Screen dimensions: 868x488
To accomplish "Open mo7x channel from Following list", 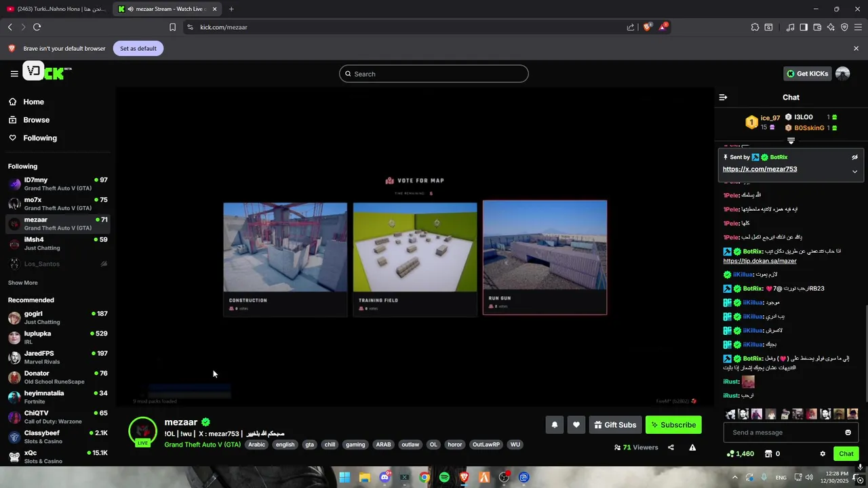I will pyautogui.click(x=58, y=203).
